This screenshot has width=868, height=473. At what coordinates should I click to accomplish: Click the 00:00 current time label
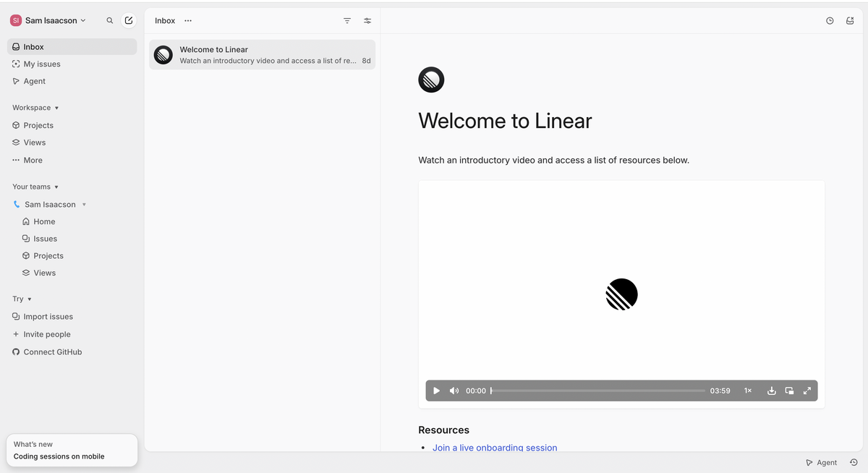[x=476, y=391]
